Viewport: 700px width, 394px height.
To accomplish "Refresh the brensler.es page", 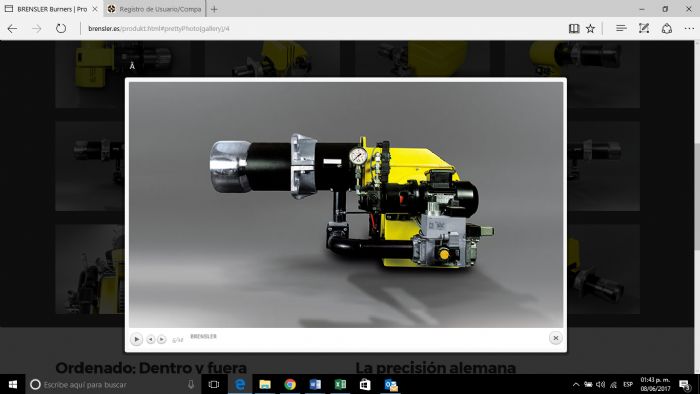I will click(x=61, y=29).
